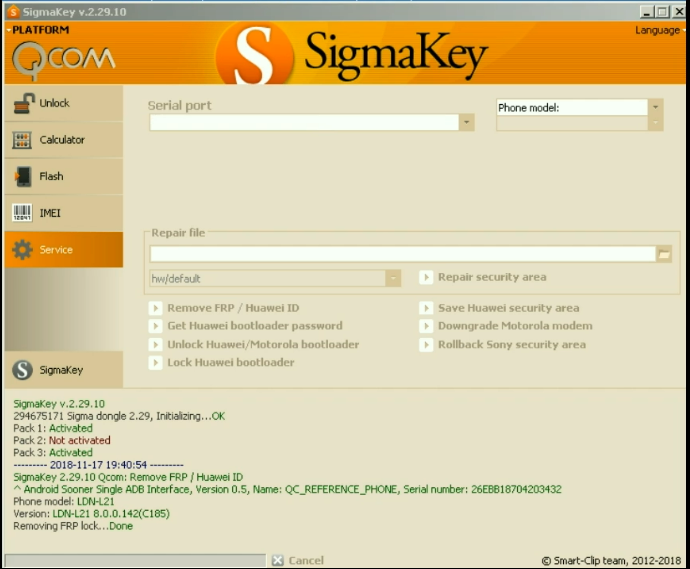Viewport: 690px width, 569px height.
Task: Open the Phone model dropdown arrow
Action: (655, 107)
